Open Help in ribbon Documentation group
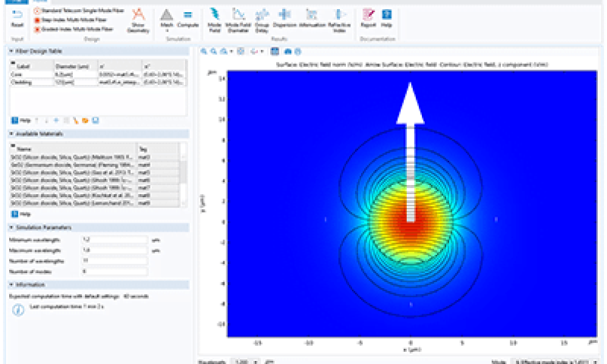607x364 pixels. pyautogui.click(x=386, y=19)
